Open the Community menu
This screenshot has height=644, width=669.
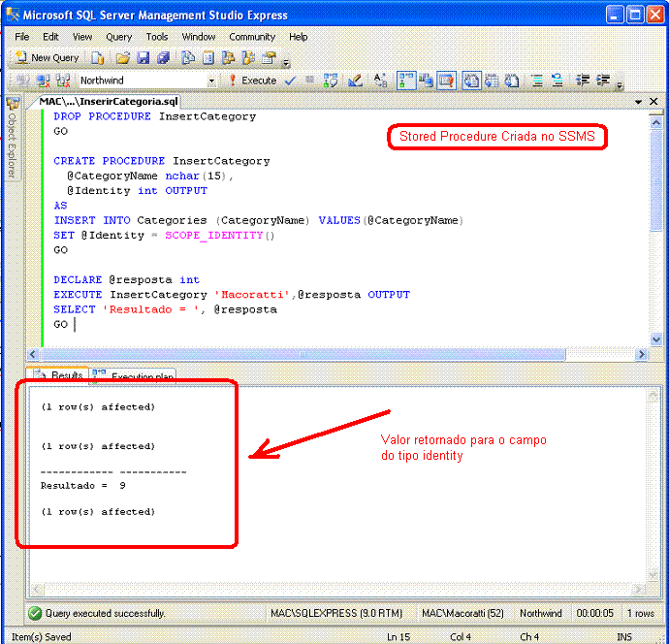252,37
